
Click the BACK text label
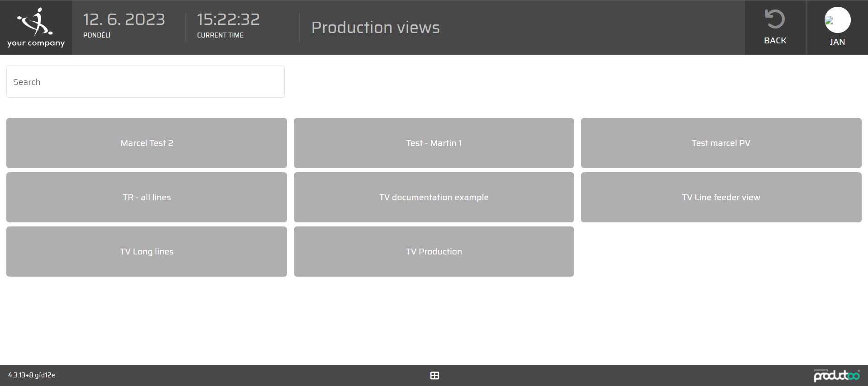(775, 41)
